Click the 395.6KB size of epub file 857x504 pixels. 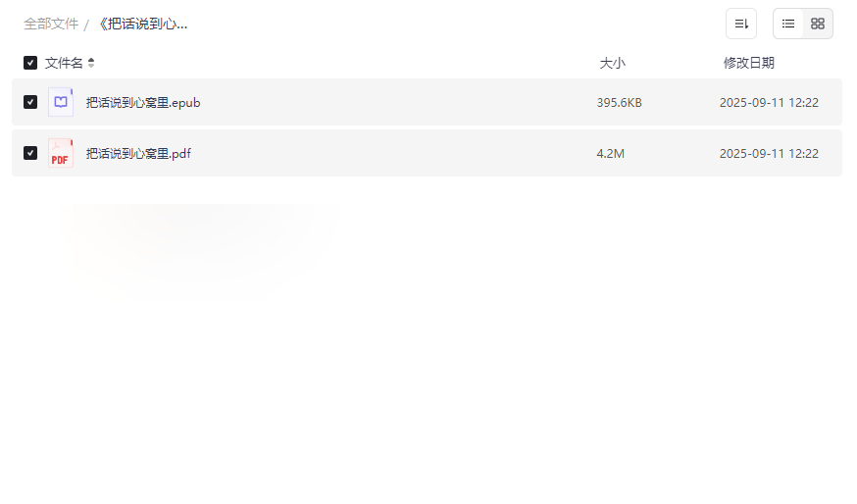tap(620, 102)
